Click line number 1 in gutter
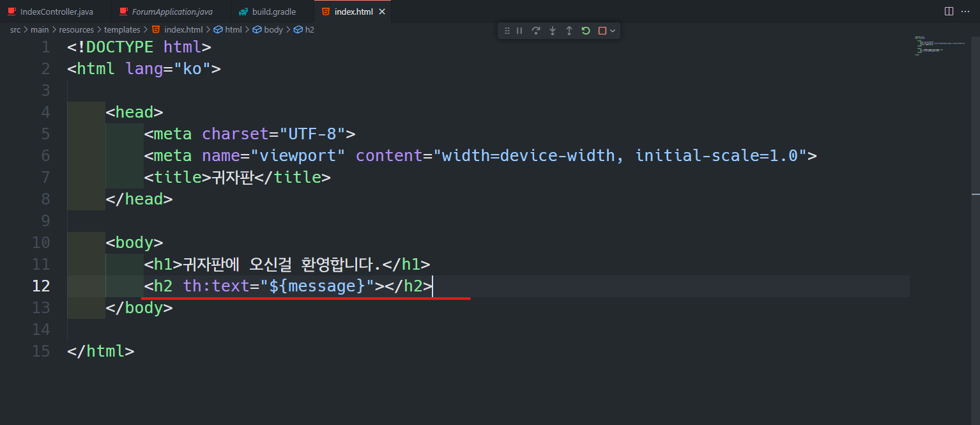This screenshot has height=425, width=980. pyautogui.click(x=45, y=47)
